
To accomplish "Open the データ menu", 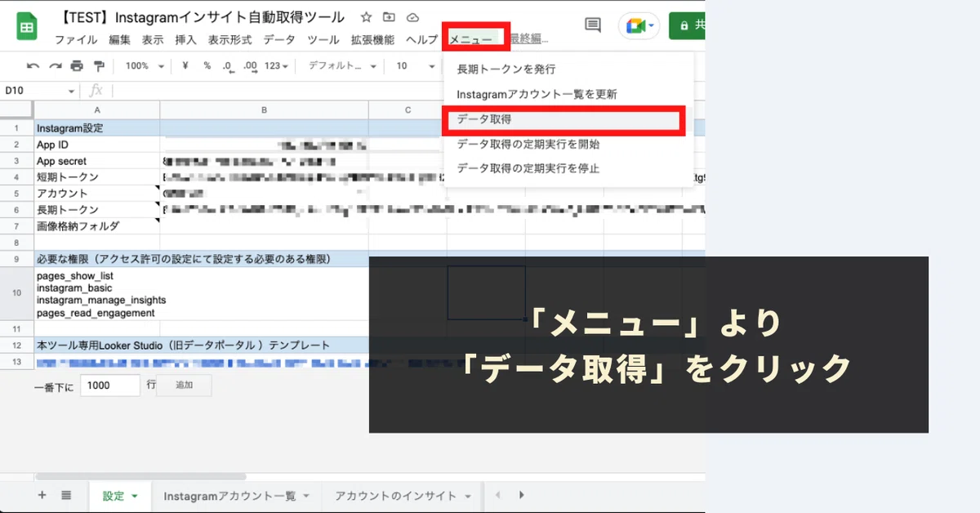I will coord(279,39).
